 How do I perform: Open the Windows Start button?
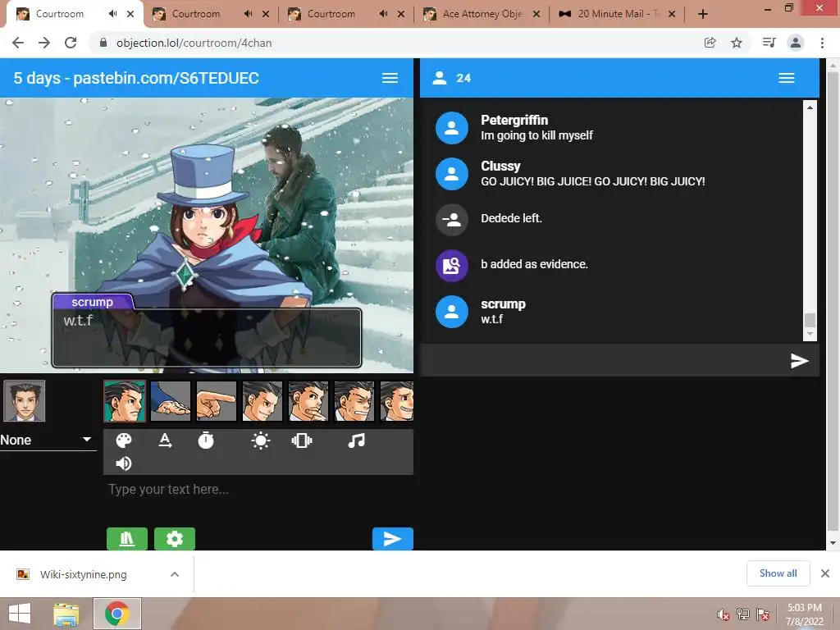coord(20,614)
